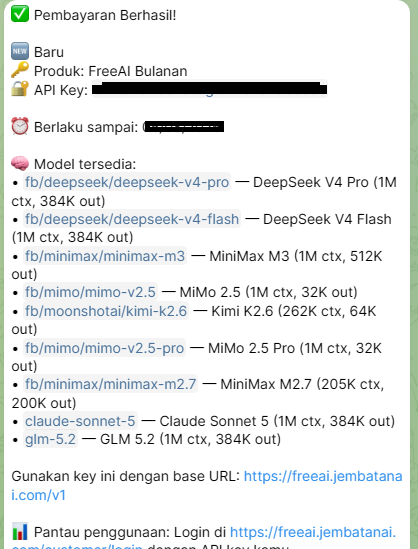The width and height of the screenshot is (418, 549).
Task: Copy the glm-5.2 model code
Action: (x=50, y=439)
